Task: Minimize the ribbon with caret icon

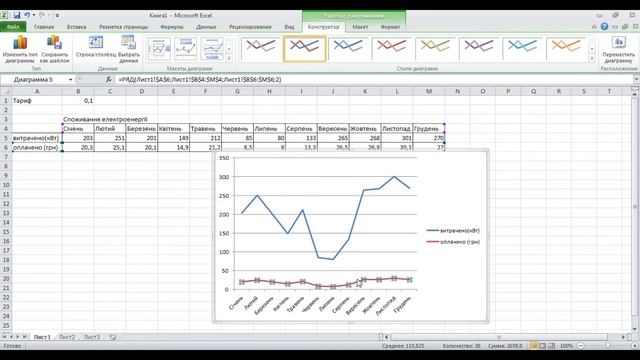Action: pyautogui.click(x=594, y=27)
